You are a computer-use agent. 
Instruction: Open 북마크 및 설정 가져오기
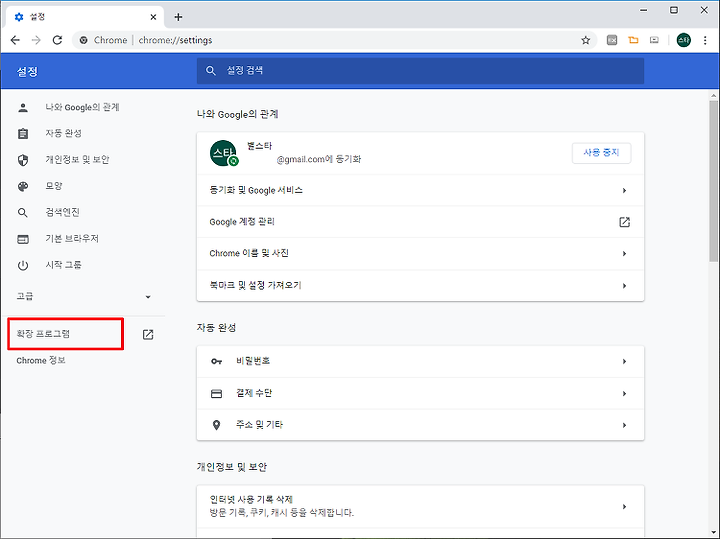pos(420,286)
